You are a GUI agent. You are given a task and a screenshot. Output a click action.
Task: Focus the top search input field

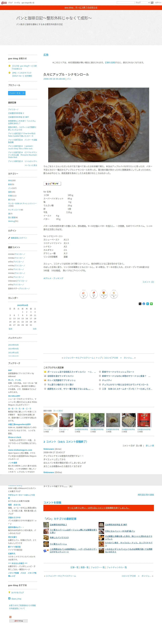click(125, 3)
